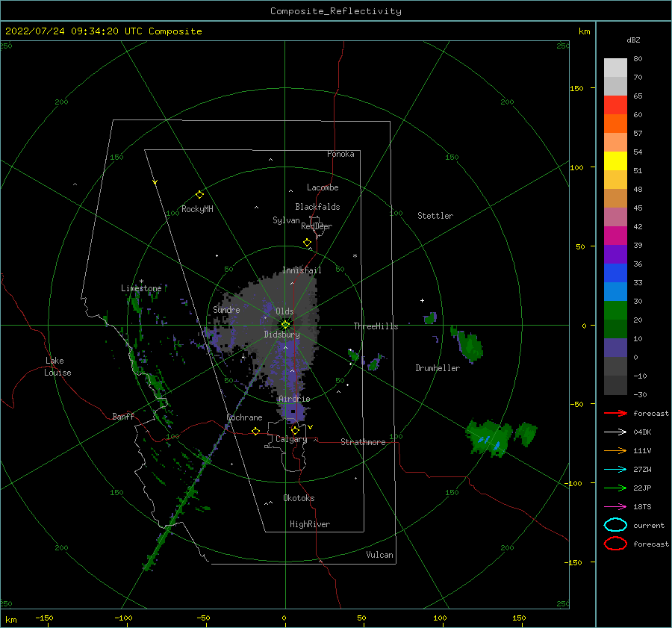This screenshot has height=628, width=672.
Task: Click the Drumheller town label
Action: (438, 368)
